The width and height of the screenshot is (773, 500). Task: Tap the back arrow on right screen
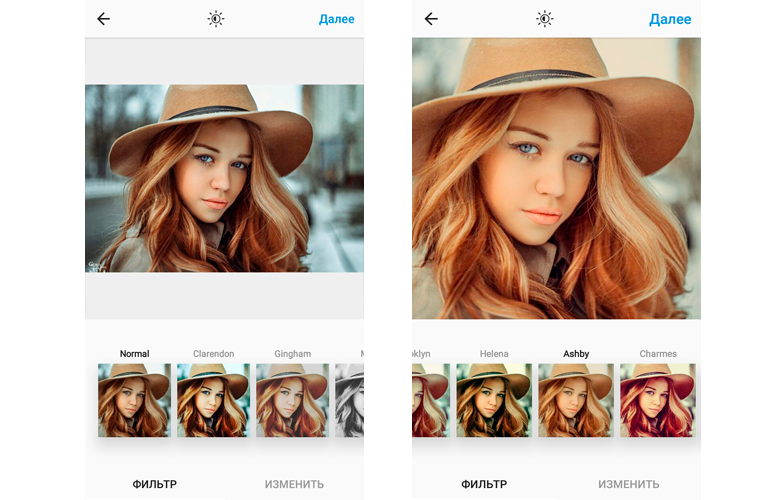pyautogui.click(x=431, y=19)
